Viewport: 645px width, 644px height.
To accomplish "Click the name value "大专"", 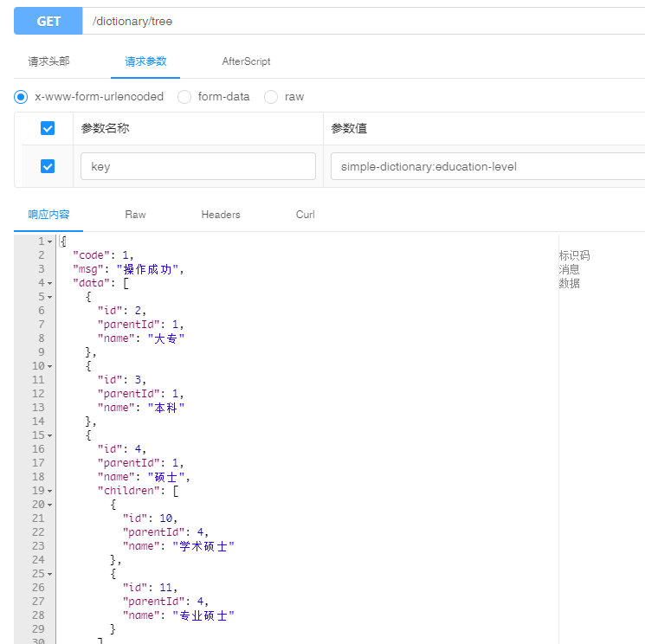I will pos(165,338).
